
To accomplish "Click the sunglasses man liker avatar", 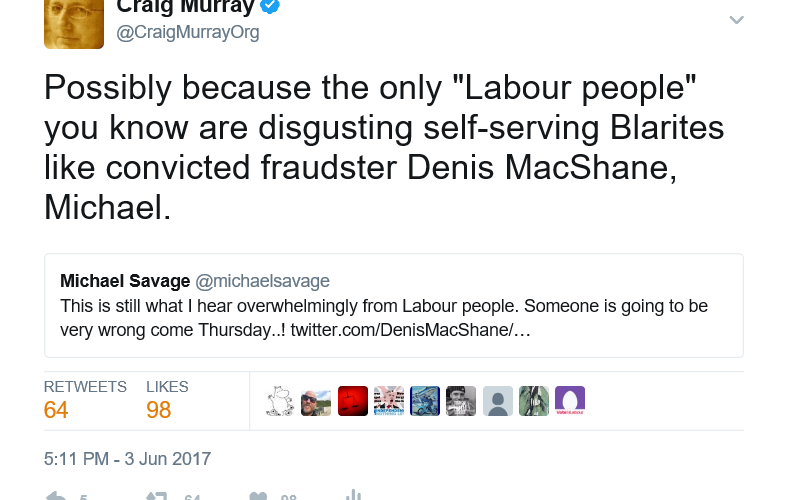I will [316, 401].
